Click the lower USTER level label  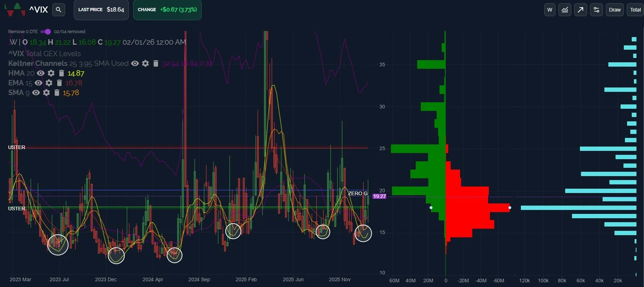tap(17, 208)
